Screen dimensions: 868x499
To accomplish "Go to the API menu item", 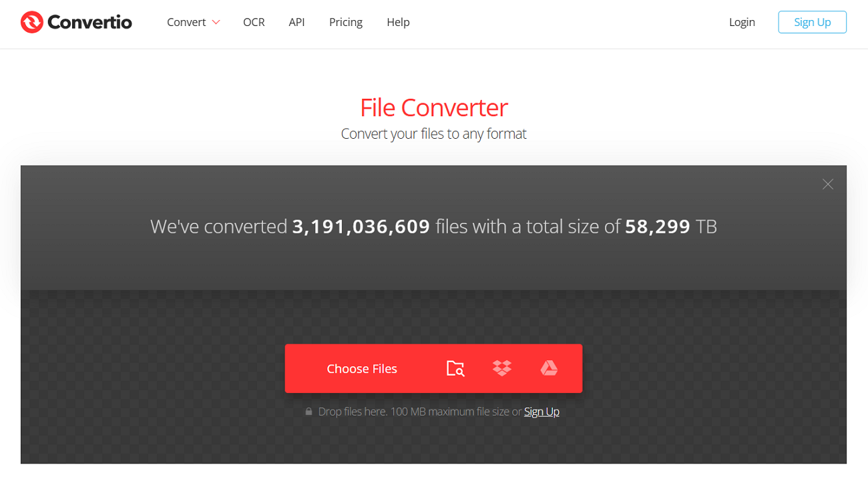I will tap(296, 22).
